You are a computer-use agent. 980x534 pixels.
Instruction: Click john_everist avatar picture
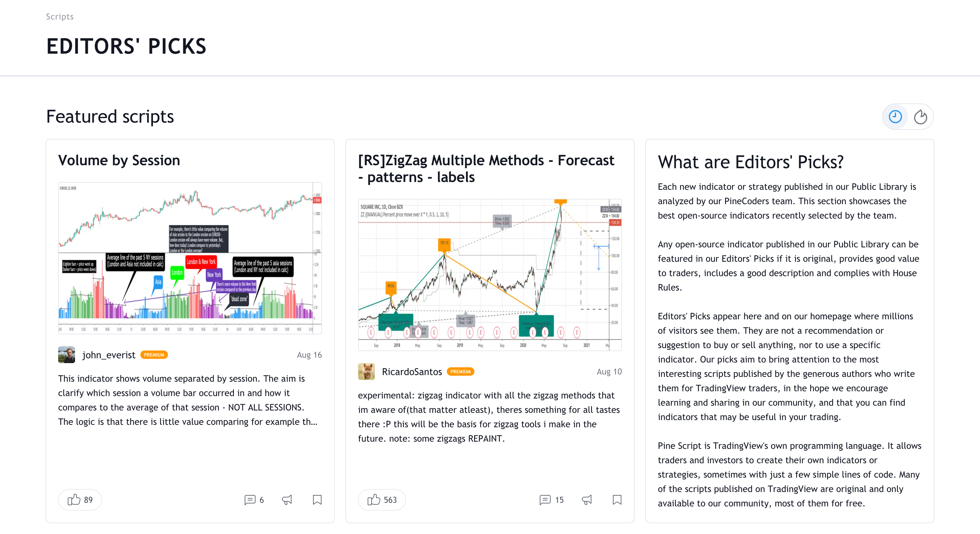[x=67, y=355]
